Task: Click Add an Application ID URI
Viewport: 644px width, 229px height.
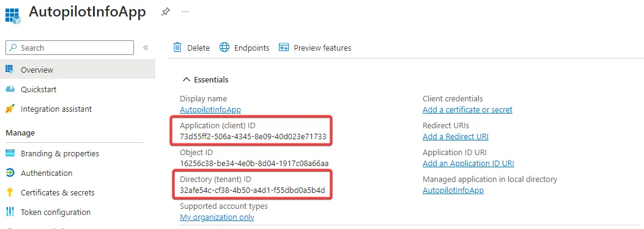Action: click(468, 163)
